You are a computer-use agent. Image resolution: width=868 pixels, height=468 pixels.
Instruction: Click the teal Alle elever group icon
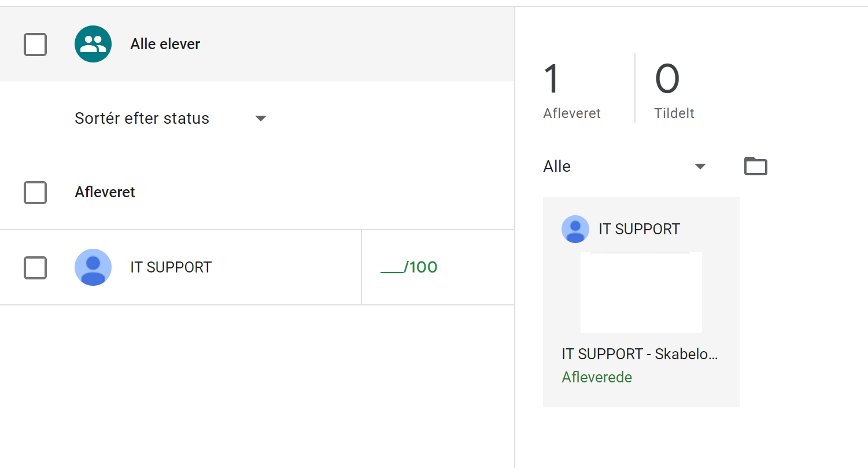93,44
